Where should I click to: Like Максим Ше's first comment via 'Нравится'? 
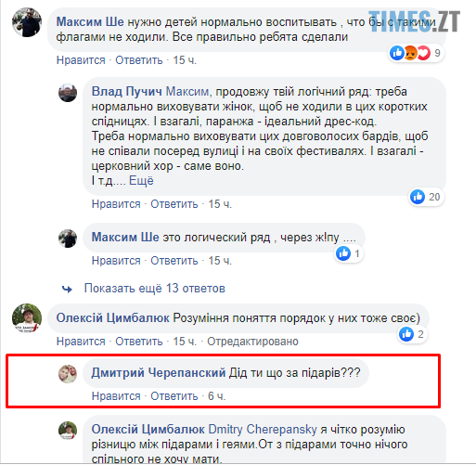(x=81, y=60)
